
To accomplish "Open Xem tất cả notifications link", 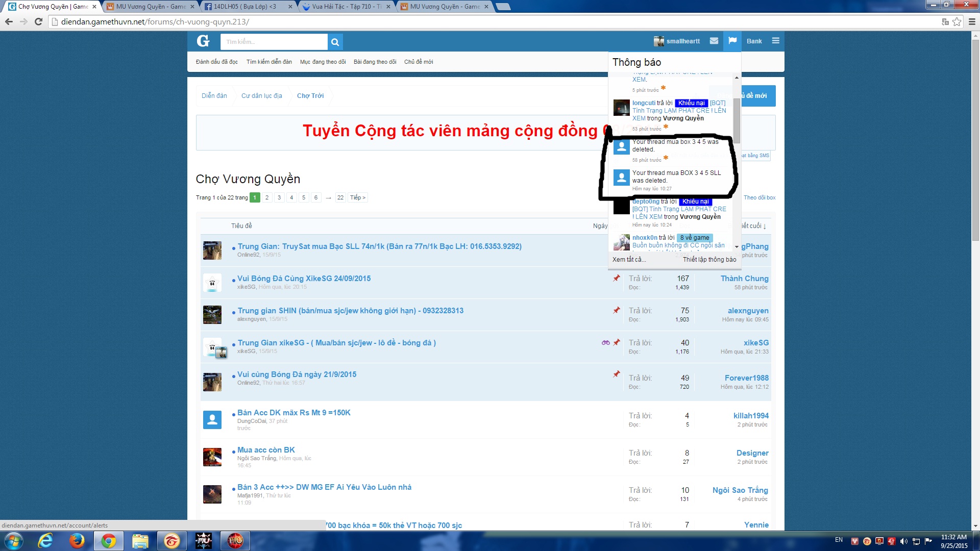I will point(629,259).
